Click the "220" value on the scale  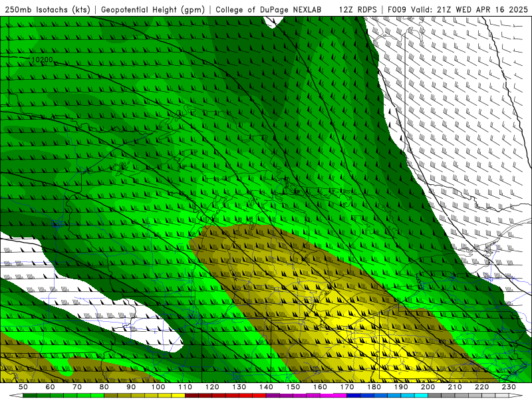pyautogui.click(x=482, y=387)
